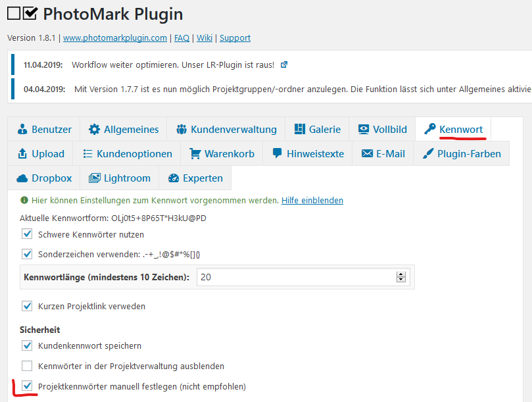Screen dimensions: 532x402
Task: Click the cloud icon on Dropbox tab
Action: tap(22, 178)
